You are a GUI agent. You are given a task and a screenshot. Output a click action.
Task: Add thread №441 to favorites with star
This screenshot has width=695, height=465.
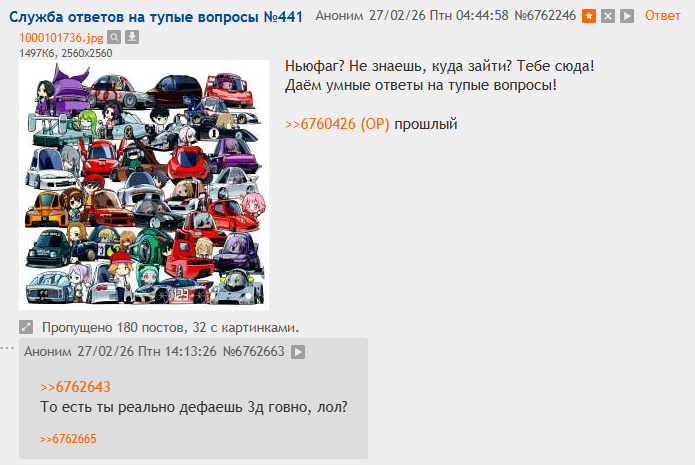point(589,16)
